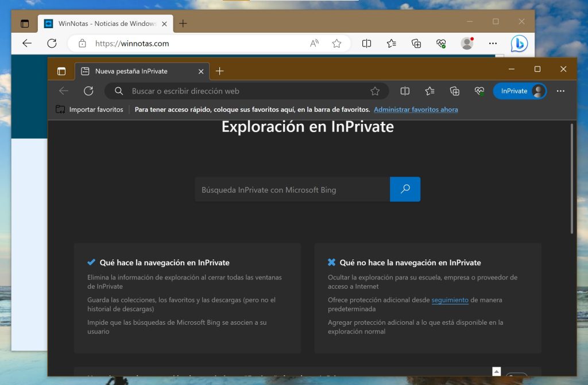Viewport: 588px width, 385px height.
Task: Open split screen icon in InPrivate toolbar
Action: click(405, 91)
